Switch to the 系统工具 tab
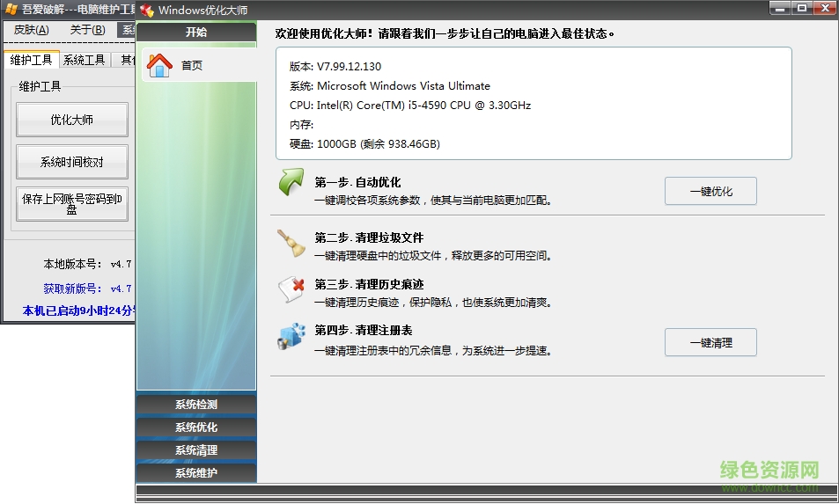The width and height of the screenshot is (839, 504). [85, 60]
